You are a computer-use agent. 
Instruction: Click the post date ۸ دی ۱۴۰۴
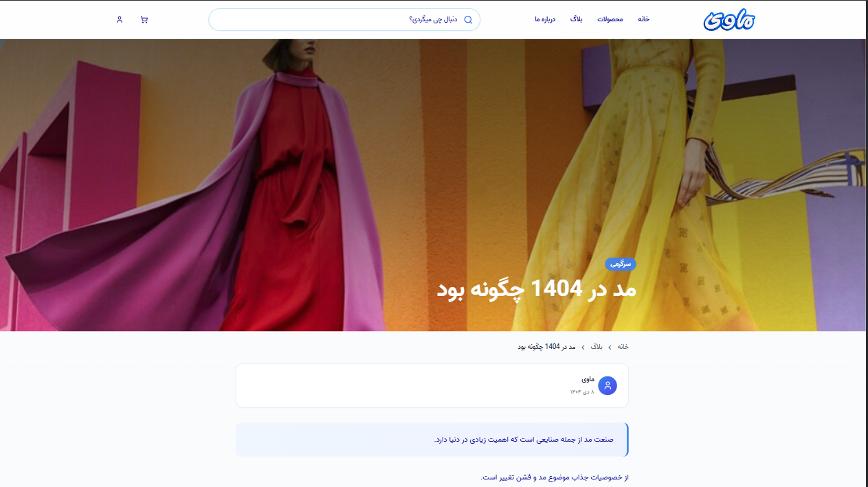(582, 392)
